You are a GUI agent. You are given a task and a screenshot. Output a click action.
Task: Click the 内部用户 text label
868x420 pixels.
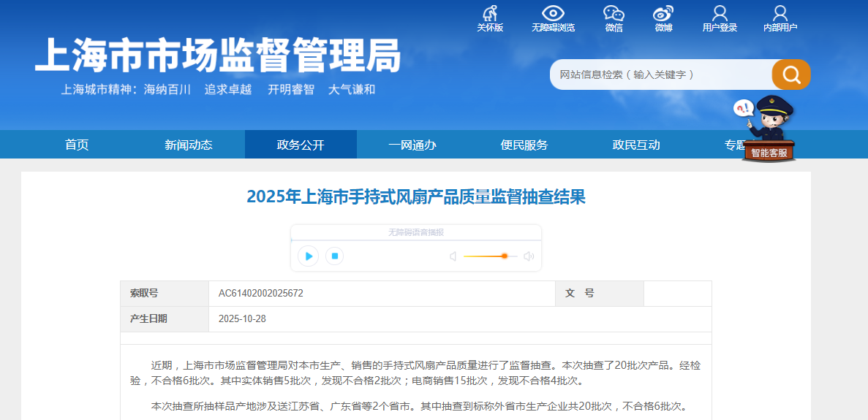point(780,28)
